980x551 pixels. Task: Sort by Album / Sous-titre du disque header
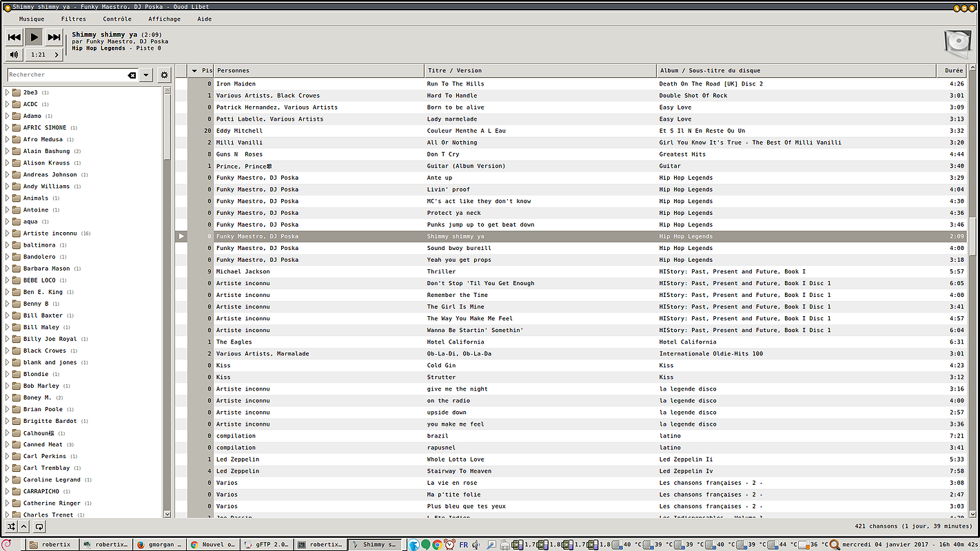pyautogui.click(x=796, y=70)
